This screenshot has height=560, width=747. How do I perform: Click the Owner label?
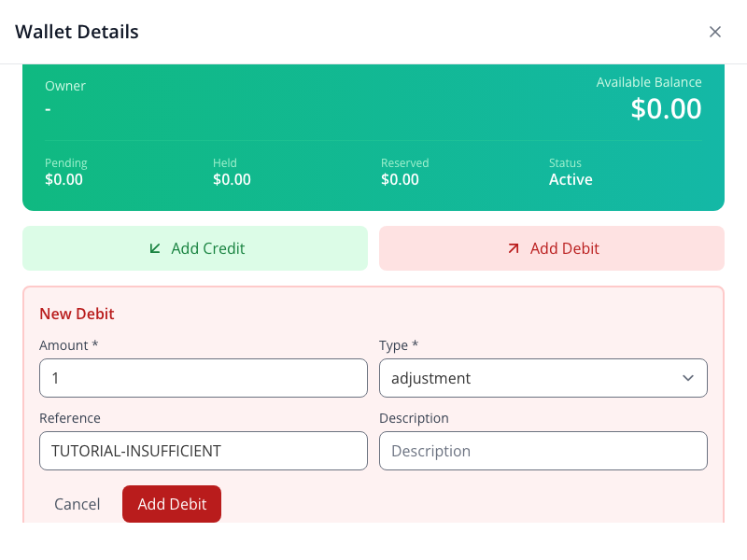[x=65, y=86]
